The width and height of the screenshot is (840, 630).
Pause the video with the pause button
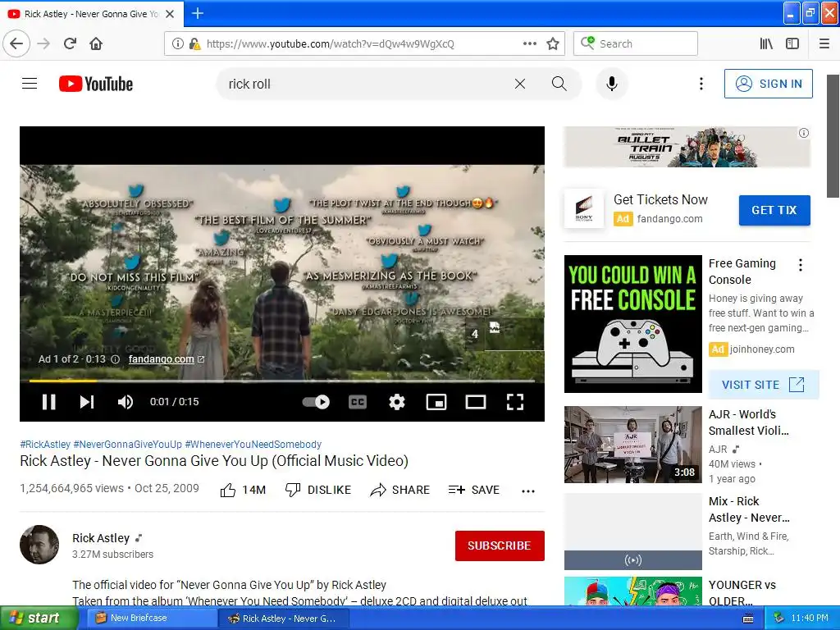[48, 402]
